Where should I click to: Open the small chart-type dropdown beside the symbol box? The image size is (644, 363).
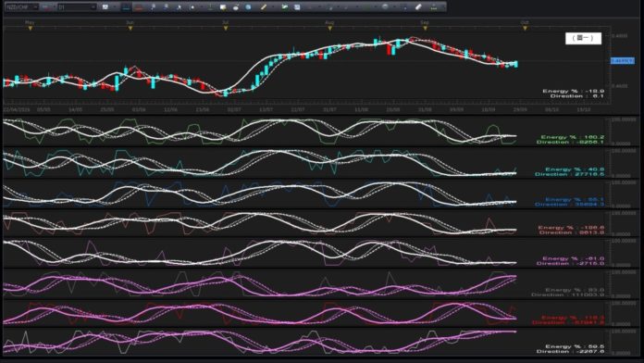[x=48, y=7]
